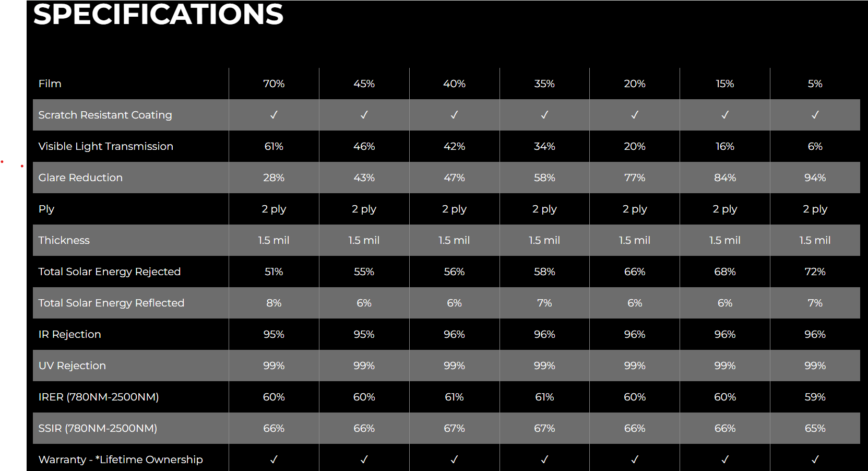This screenshot has width=868, height=471.
Task: Click the IR Rejection row label
Action: pos(69,334)
